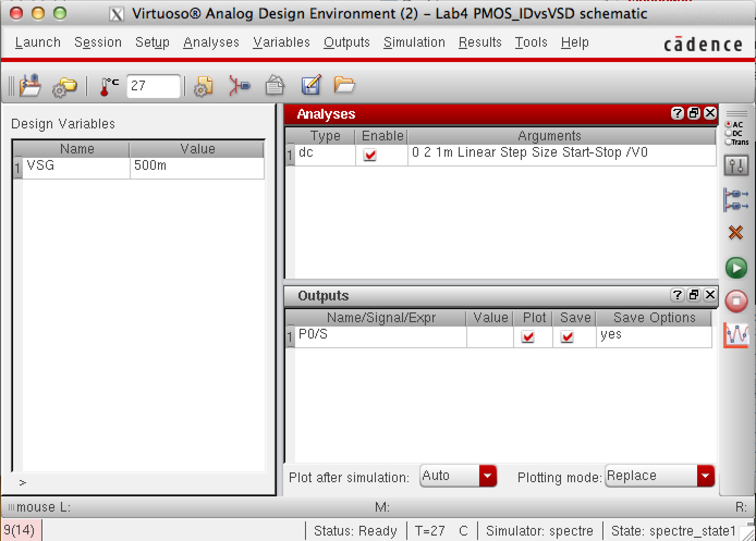Open the Launch menu
The image size is (756, 541).
pos(38,42)
